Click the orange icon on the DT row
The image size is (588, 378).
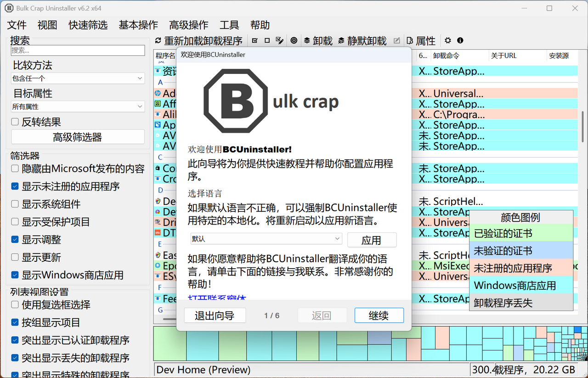click(x=158, y=233)
